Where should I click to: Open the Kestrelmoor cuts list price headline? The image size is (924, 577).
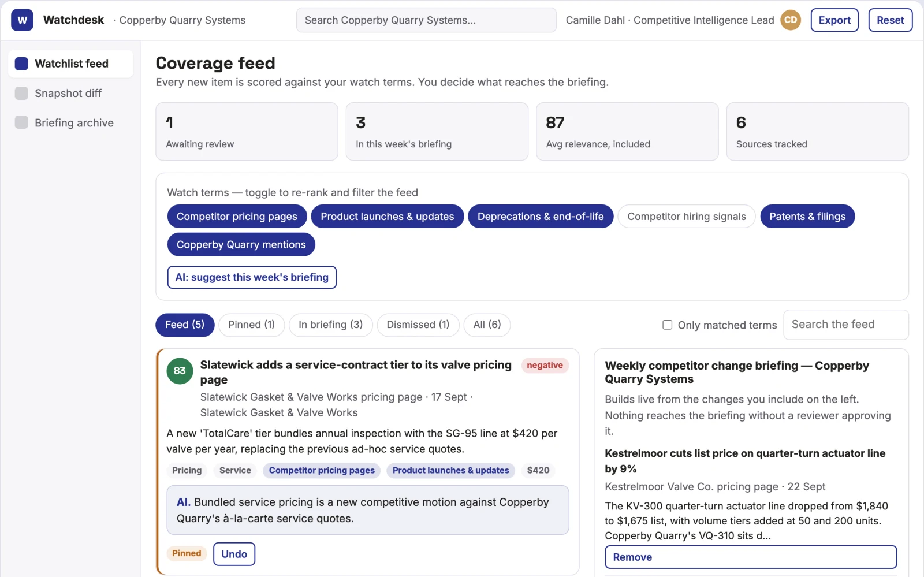745,461
